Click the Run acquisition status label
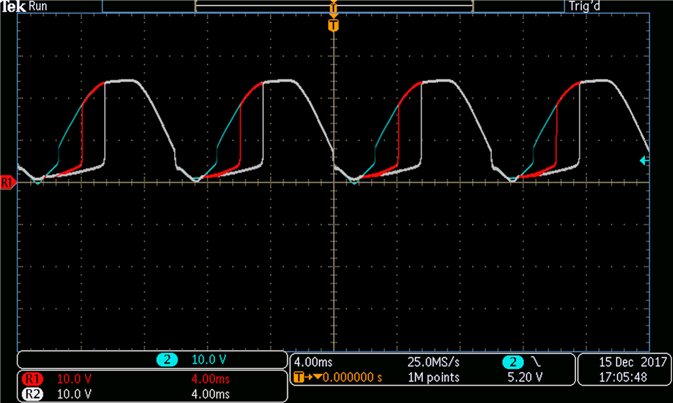The image size is (673, 403). [x=38, y=6]
